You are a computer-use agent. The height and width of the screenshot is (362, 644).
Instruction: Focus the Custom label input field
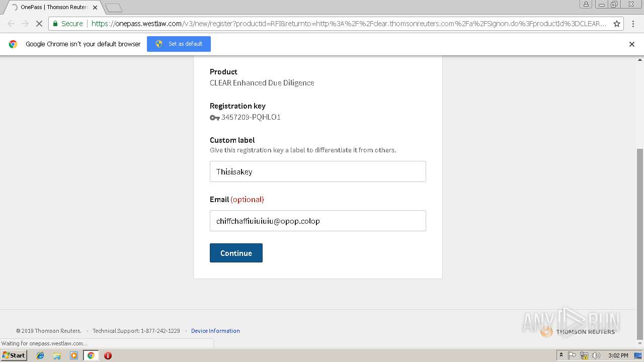[x=318, y=171]
